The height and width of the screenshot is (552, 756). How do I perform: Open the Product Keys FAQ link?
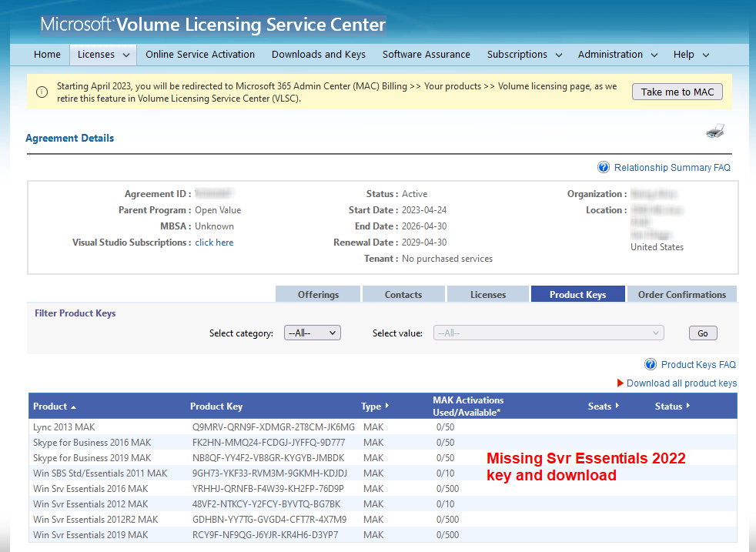coord(698,364)
